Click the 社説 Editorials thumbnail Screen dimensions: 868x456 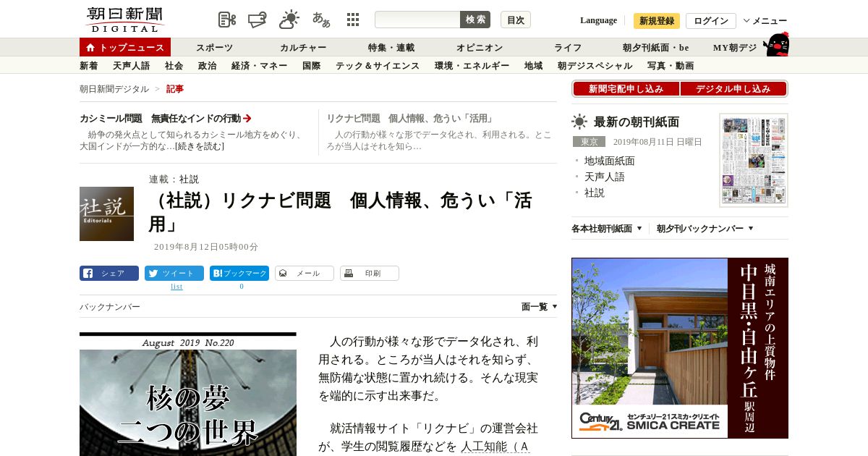pyautogui.click(x=106, y=214)
